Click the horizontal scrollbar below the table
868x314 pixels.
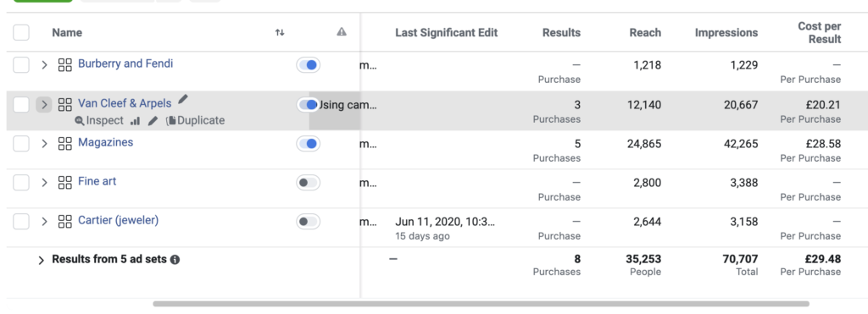(481, 304)
